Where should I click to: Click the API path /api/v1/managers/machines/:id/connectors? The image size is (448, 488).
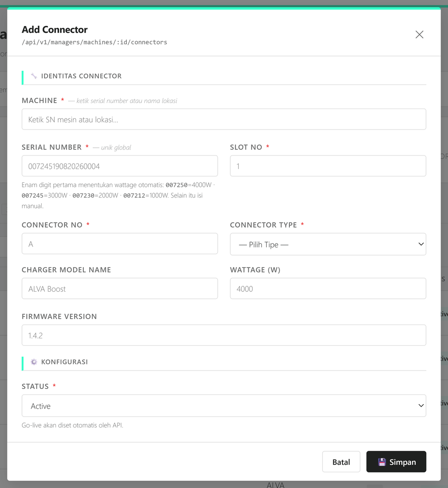tap(94, 42)
